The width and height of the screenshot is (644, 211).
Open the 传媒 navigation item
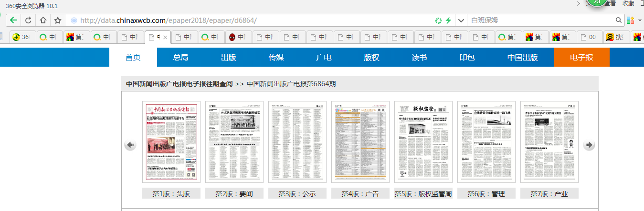coord(276,58)
